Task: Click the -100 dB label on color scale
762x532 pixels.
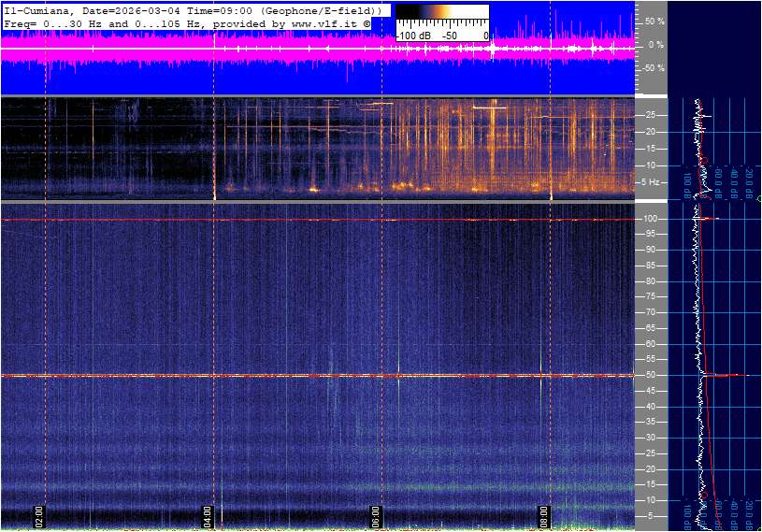Action: pos(413,35)
